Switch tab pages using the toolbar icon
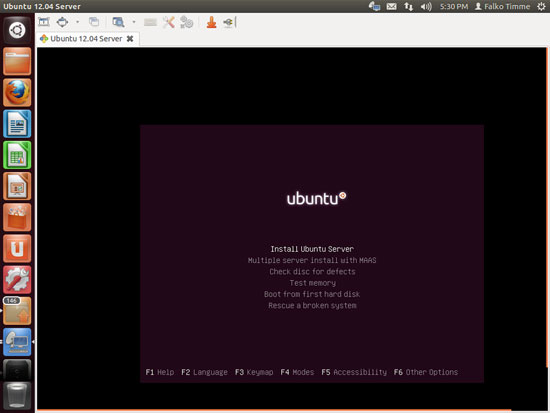This screenshot has height=413, width=550. point(94,22)
